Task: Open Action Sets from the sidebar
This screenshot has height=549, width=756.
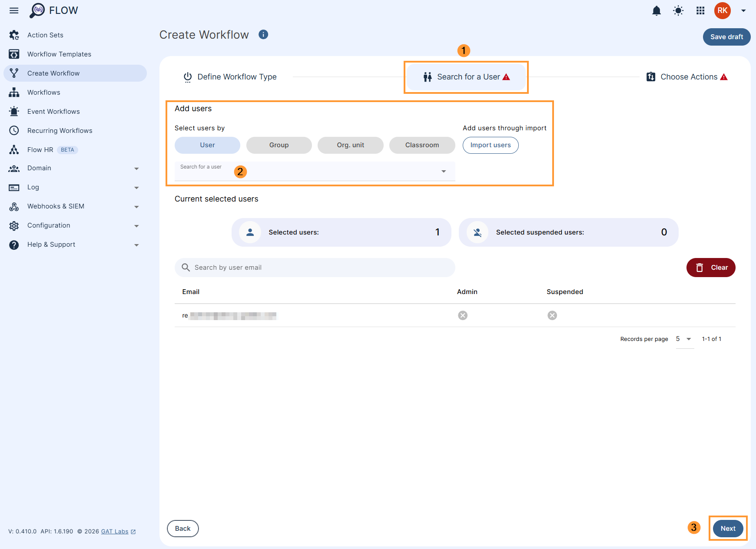Action: [x=45, y=35]
